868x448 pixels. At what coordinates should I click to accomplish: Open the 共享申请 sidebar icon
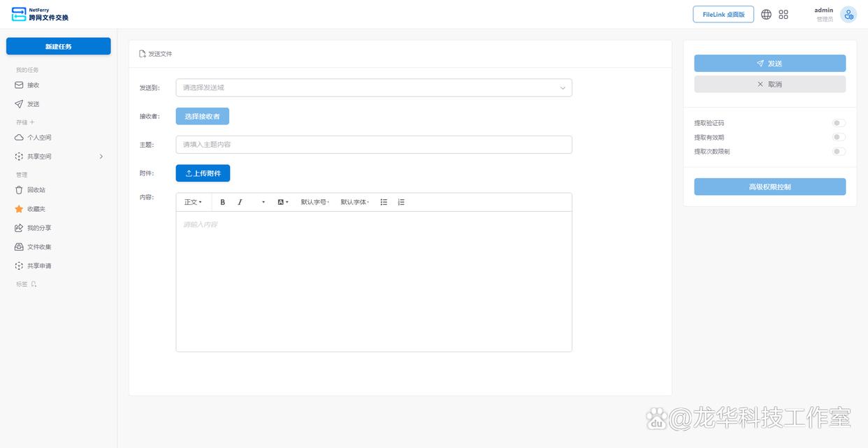pos(19,266)
